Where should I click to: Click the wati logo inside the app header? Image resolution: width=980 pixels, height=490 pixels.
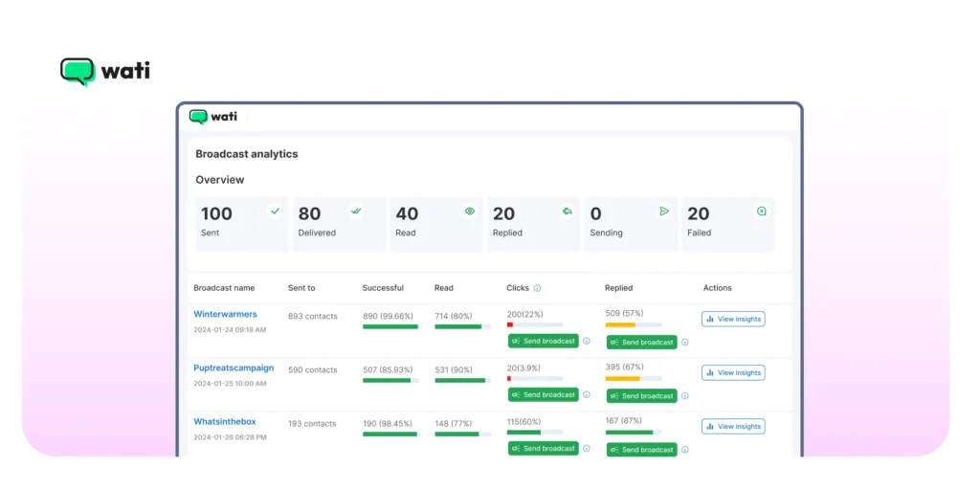(213, 116)
